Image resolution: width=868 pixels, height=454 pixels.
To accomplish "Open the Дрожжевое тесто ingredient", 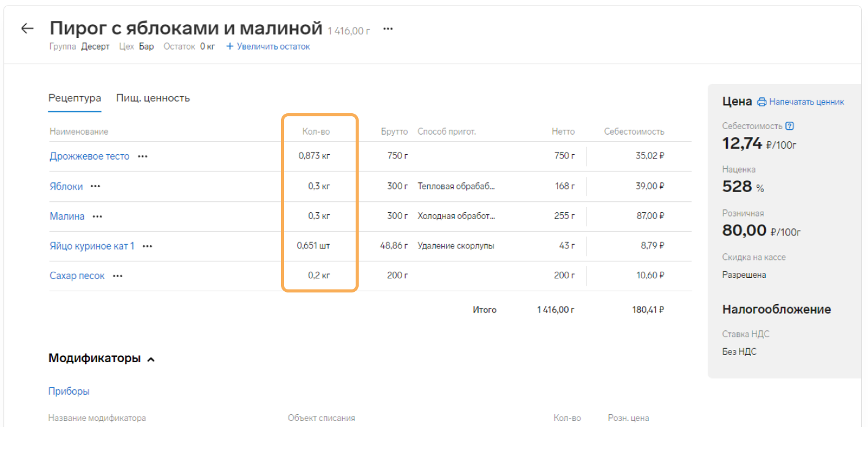I will click(89, 156).
